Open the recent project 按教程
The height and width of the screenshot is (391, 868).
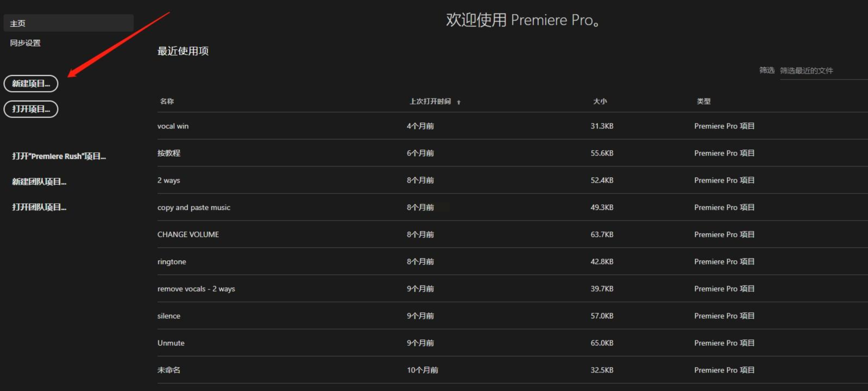[169, 153]
